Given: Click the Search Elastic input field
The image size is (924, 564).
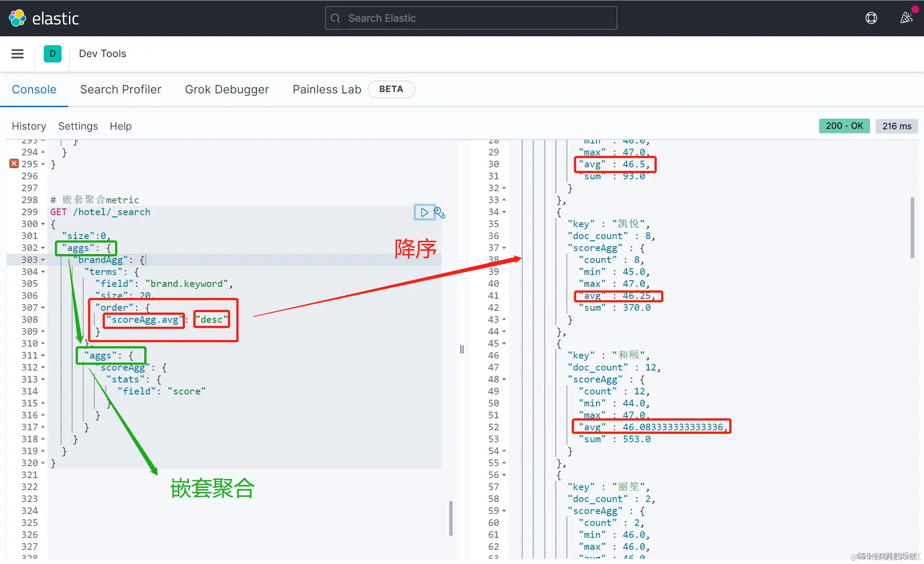Looking at the screenshot, I should (471, 18).
